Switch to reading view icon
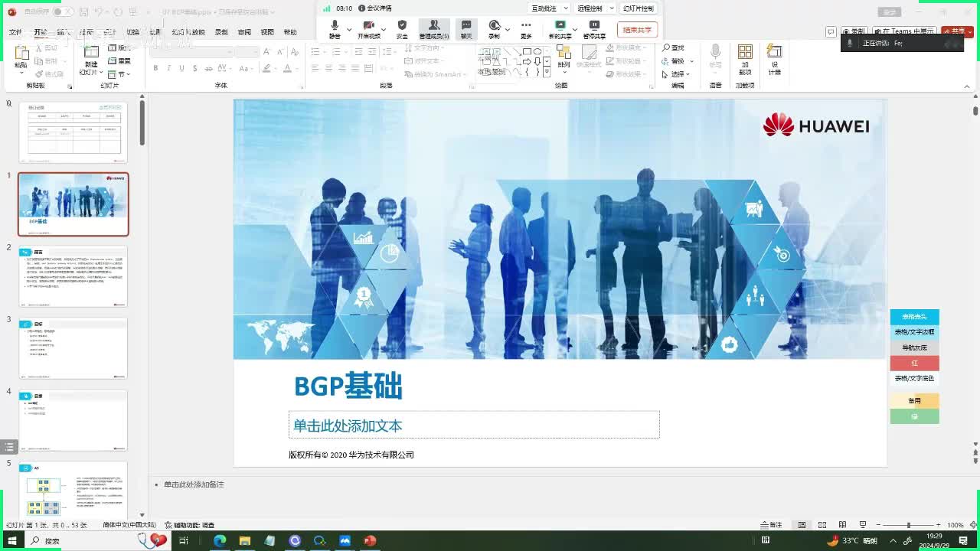 click(842, 525)
